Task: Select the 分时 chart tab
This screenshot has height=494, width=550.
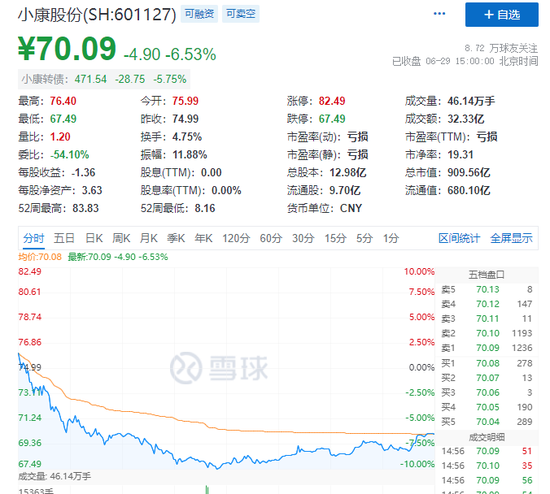Action: pyautogui.click(x=34, y=239)
